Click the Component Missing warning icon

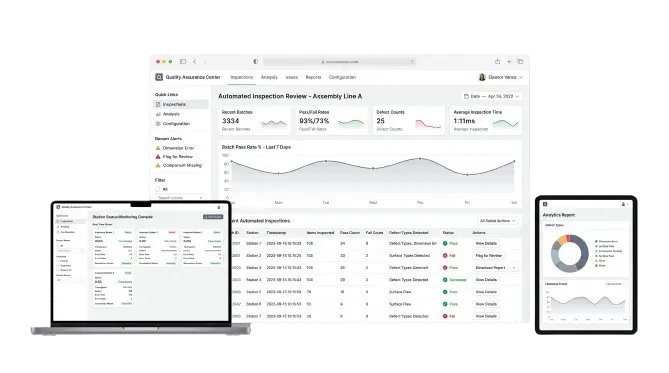[158, 165]
